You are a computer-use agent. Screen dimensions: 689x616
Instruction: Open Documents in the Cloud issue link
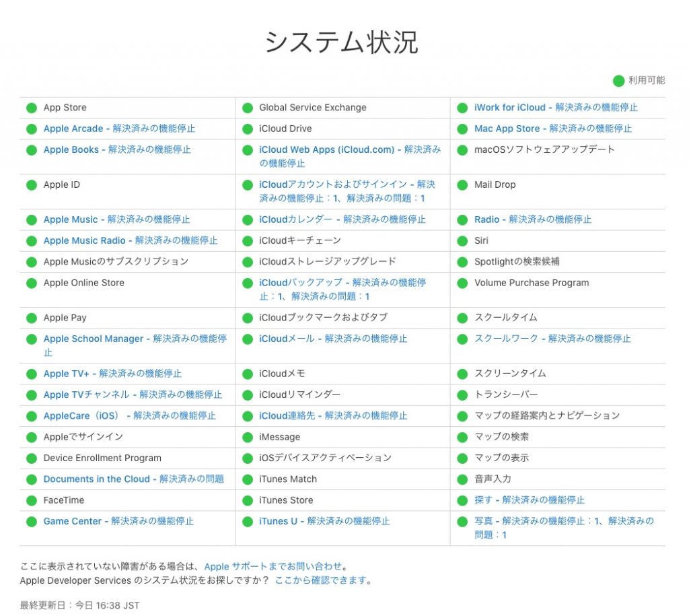click(133, 479)
